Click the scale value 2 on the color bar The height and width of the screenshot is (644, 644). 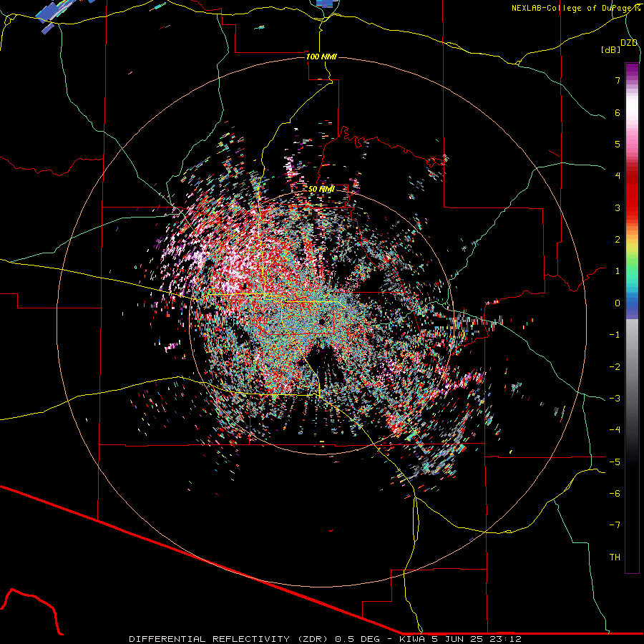click(618, 240)
